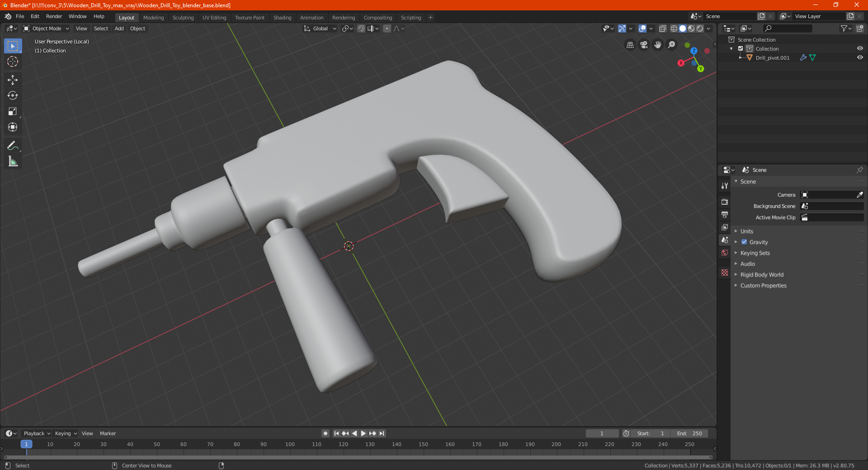Click the Z axis on navigation gizmo
The height and width of the screenshot is (470, 868).
(694, 51)
